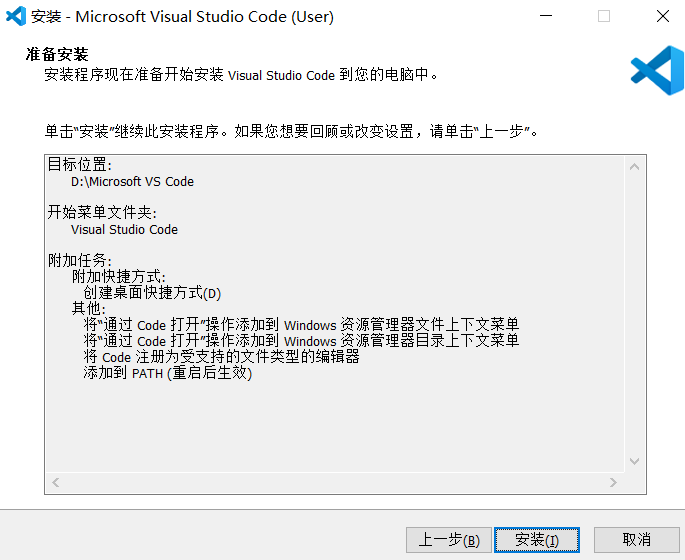Click Visual Studio Code start menu folder text

pos(125,229)
